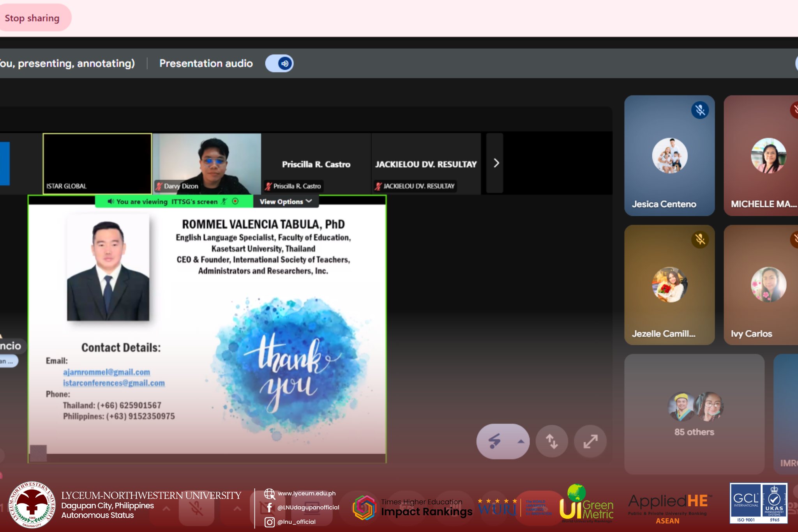Click next arrow in participant strip
798x532 pixels.
(x=496, y=163)
